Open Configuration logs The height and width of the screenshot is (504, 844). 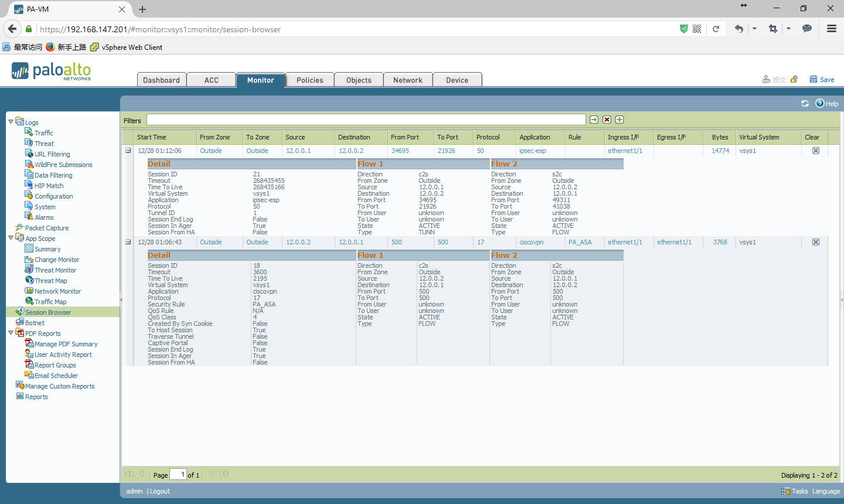point(53,196)
